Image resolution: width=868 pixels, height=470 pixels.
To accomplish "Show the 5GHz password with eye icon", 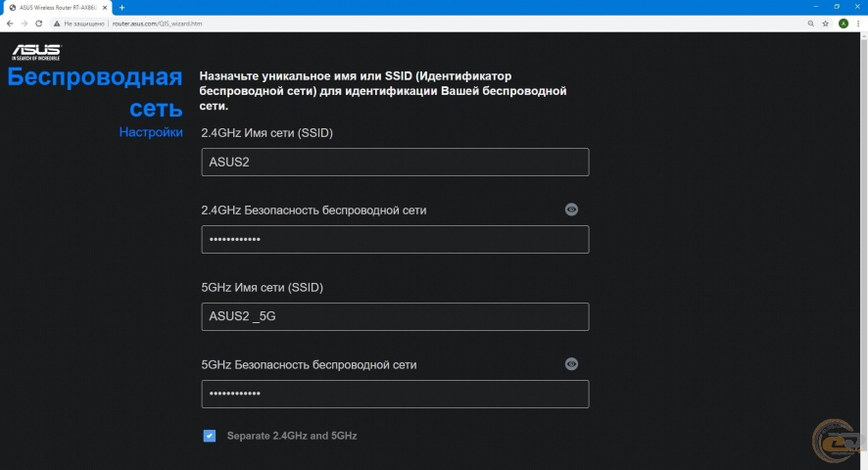I will (x=571, y=363).
